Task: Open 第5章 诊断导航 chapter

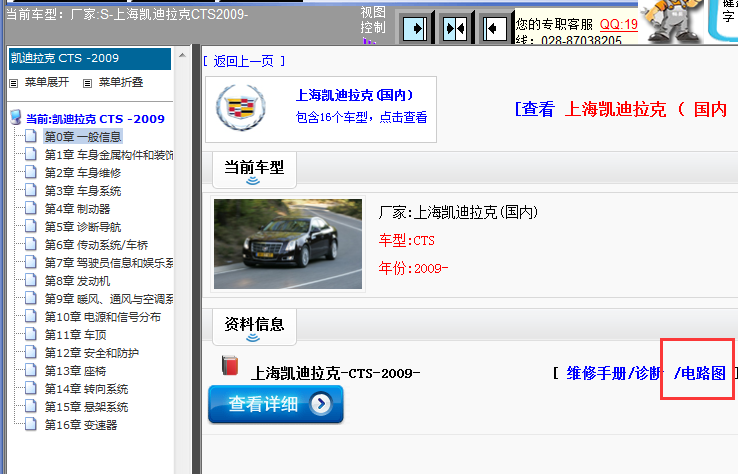Action: (x=83, y=227)
